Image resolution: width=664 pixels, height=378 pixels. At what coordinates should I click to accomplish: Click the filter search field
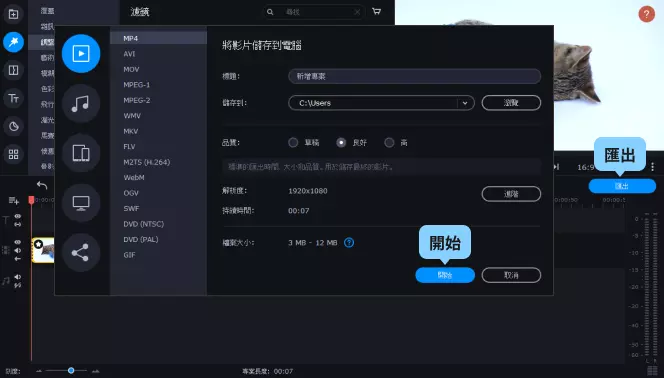tap(314, 12)
